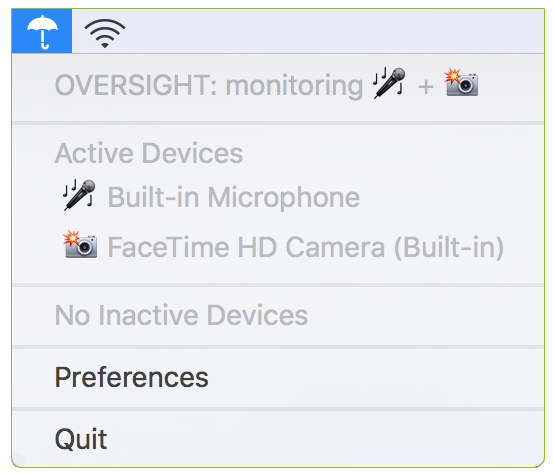
Task: Open Preferences from the OverSight menu
Action: pos(278,377)
